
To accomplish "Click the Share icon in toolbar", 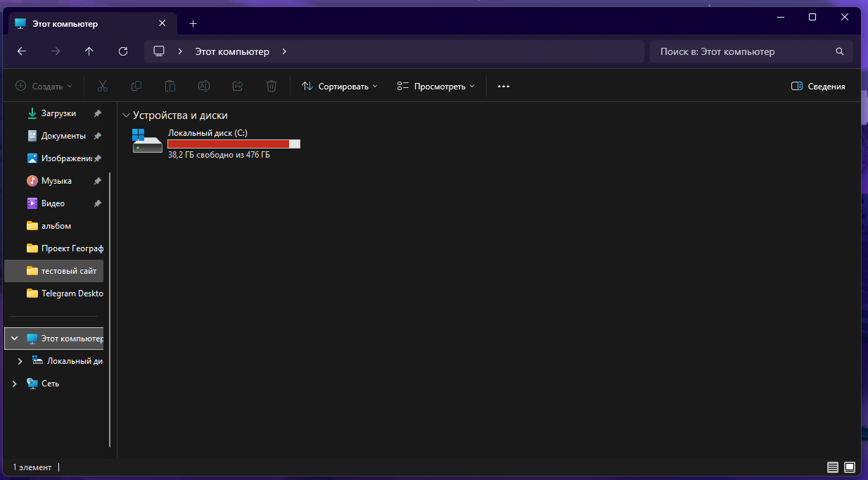I will 238,86.
